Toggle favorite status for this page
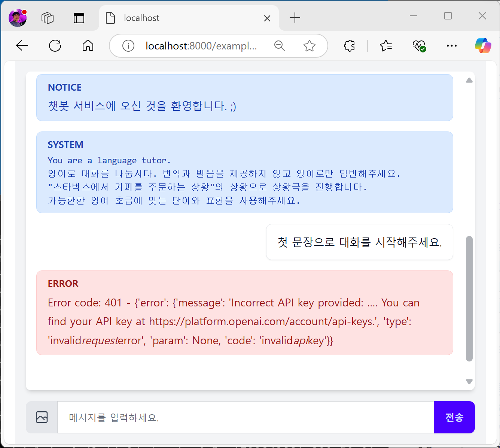Viewport: 500px width, 448px height. pyautogui.click(x=310, y=46)
